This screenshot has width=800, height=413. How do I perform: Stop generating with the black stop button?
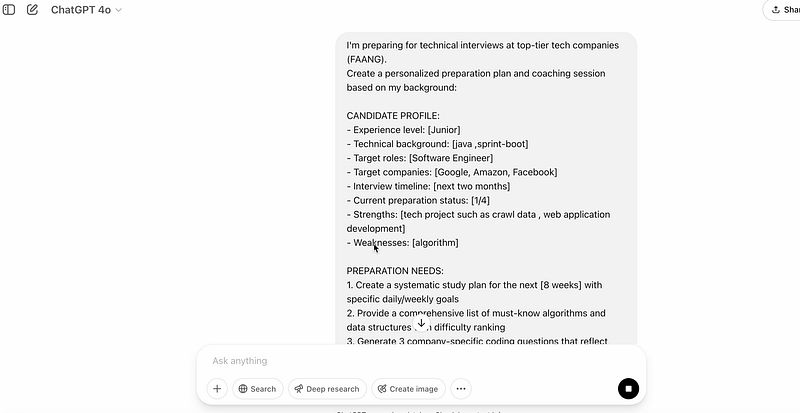click(x=628, y=389)
